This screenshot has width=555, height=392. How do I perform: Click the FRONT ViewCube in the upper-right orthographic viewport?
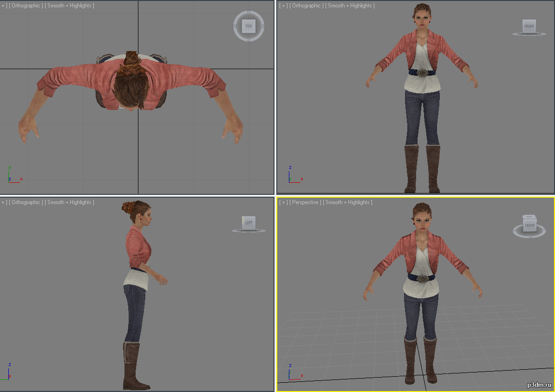coord(529,26)
